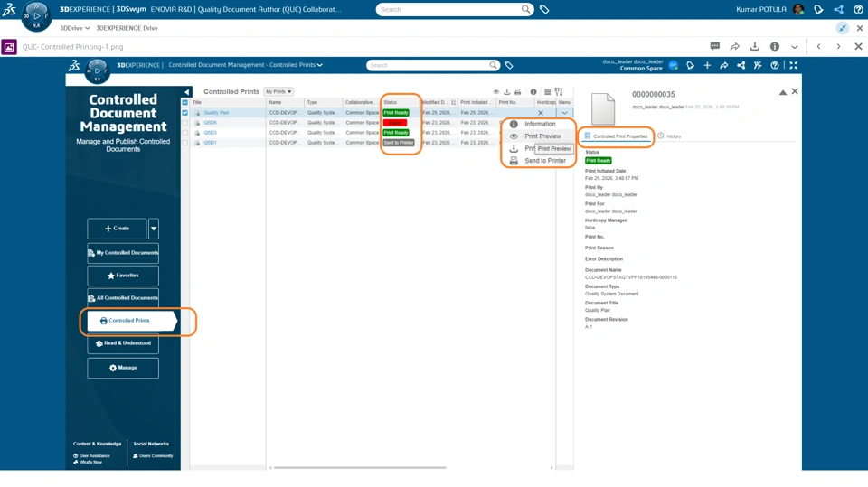This screenshot has height=487, width=868.
Task: Uncheck the Quality Plan row checkbox
Action: (184, 113)
